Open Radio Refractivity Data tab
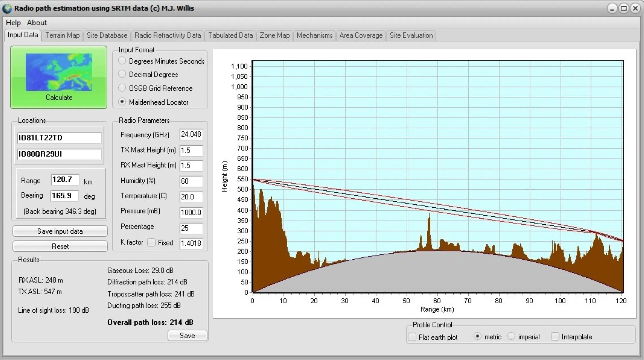644x360 pixels. click(168, 36)
